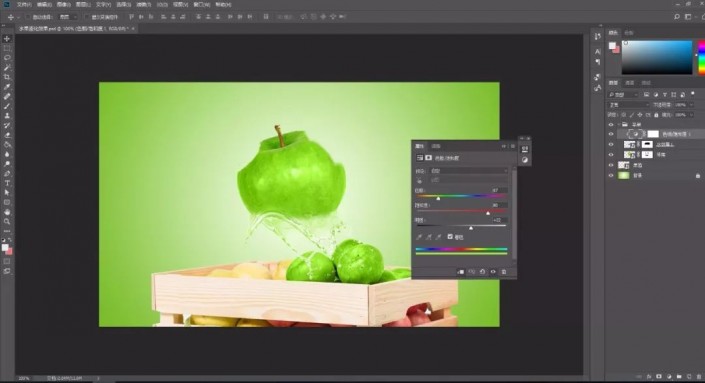Open the layer opacity dropdown arrow
705x383 pixels.
click(691, 105)
